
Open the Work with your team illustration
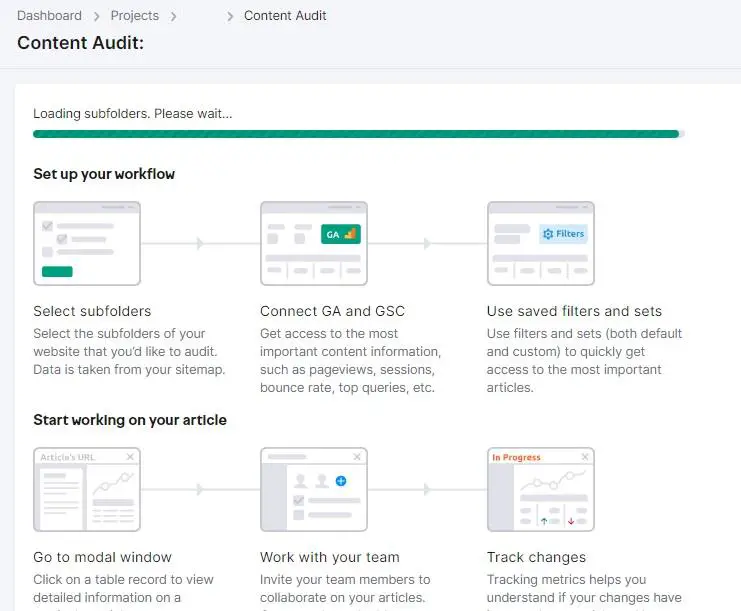pos(314,489)
